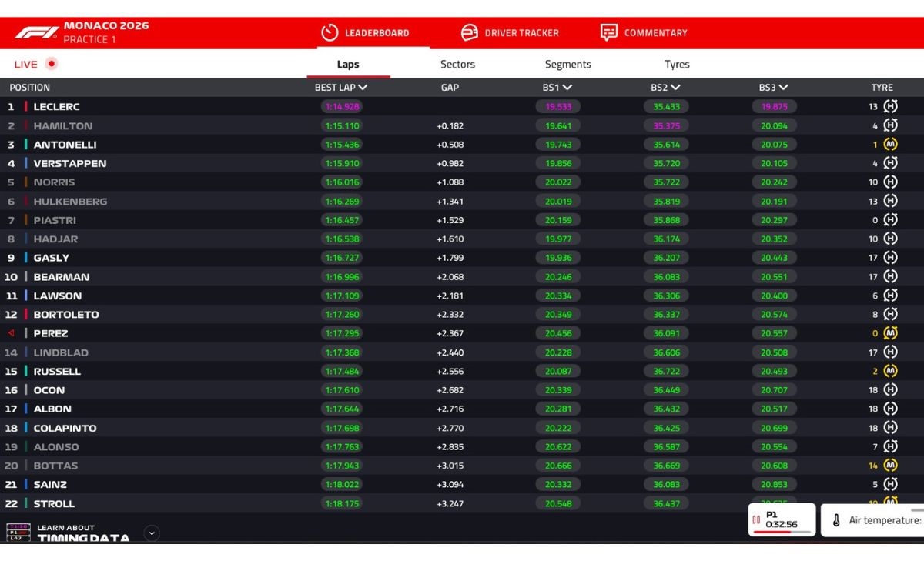
Task: Click Alonso's hard tyre icon
Action: coord(891,446)
